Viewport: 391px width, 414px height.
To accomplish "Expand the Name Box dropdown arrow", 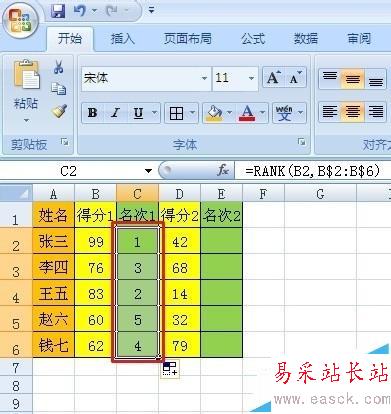I will (148, 171).
